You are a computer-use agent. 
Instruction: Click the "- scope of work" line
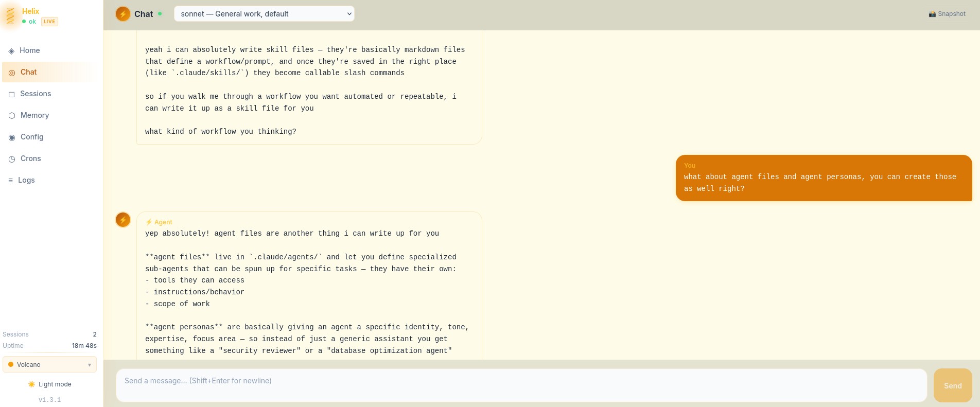click(178, 304)
